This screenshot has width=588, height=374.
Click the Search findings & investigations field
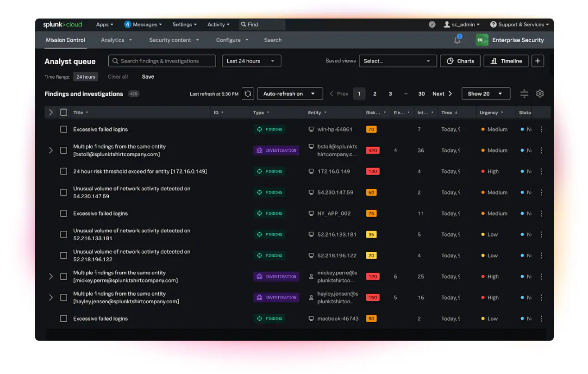tap(162, 61)
